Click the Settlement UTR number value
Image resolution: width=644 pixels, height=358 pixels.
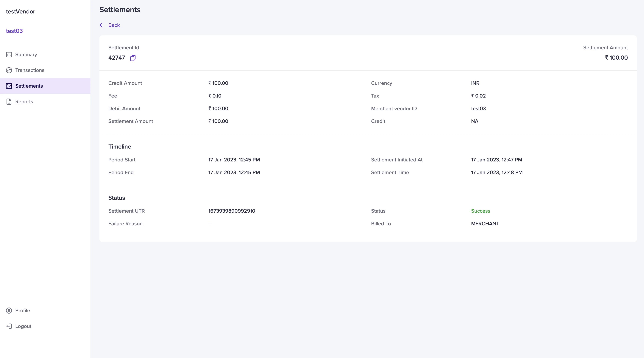pos(232,211)
